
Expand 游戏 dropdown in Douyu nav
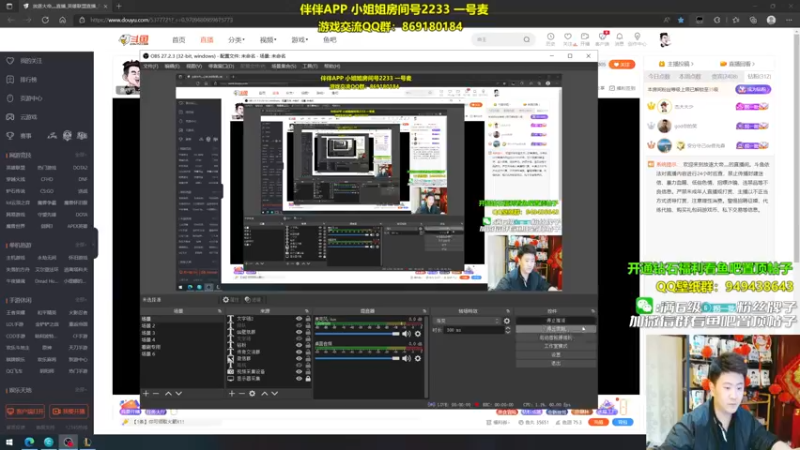[x=300, y=40]
